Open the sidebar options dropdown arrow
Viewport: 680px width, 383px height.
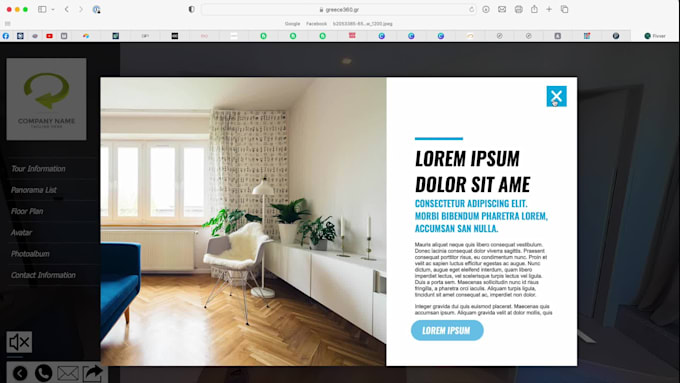click(x=53, y=10)
